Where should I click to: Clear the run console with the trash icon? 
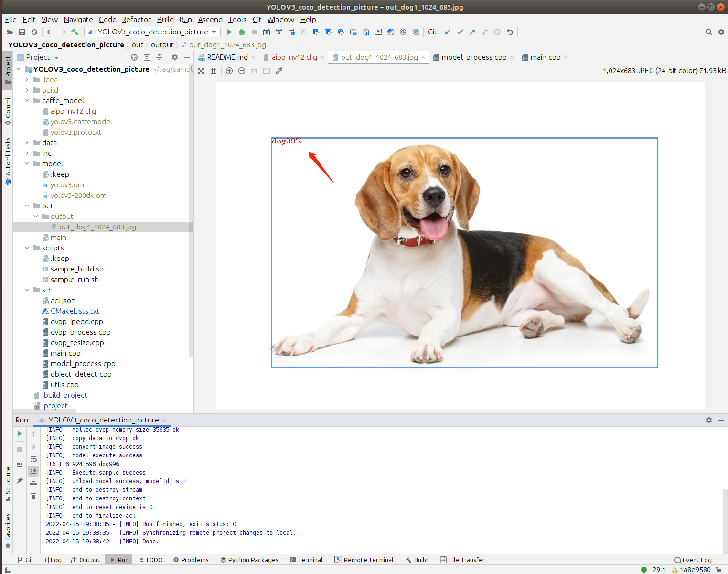33,496
